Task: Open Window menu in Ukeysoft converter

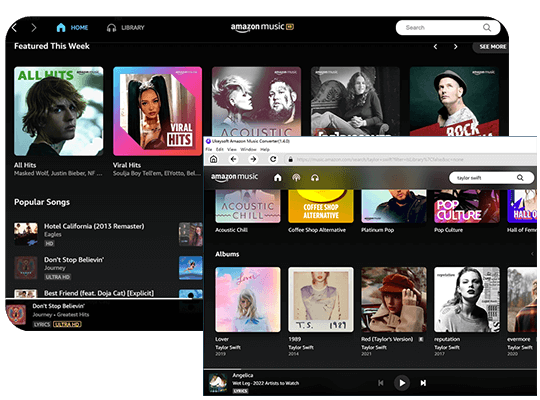Action: 248,149
